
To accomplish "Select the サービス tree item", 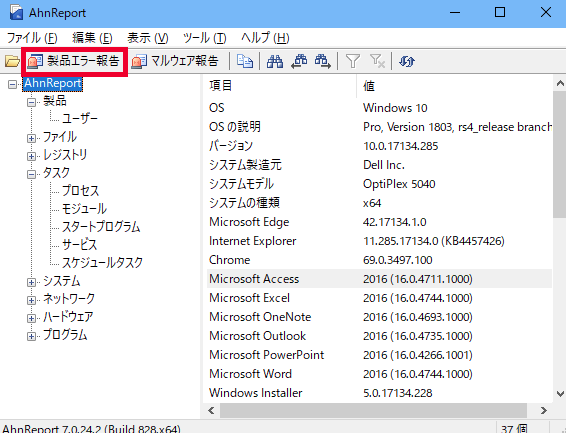I will coord(79,245).
